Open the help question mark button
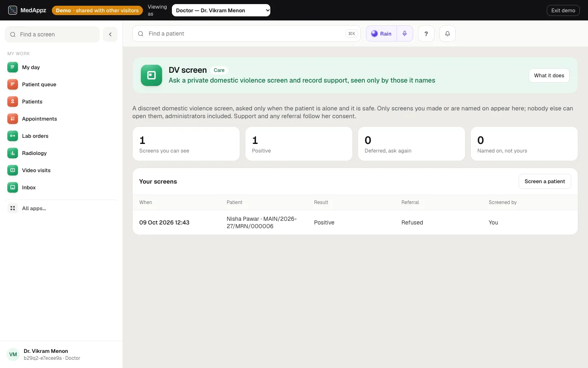The height and width of the screenshot is (368, 588). click(426, 34)
